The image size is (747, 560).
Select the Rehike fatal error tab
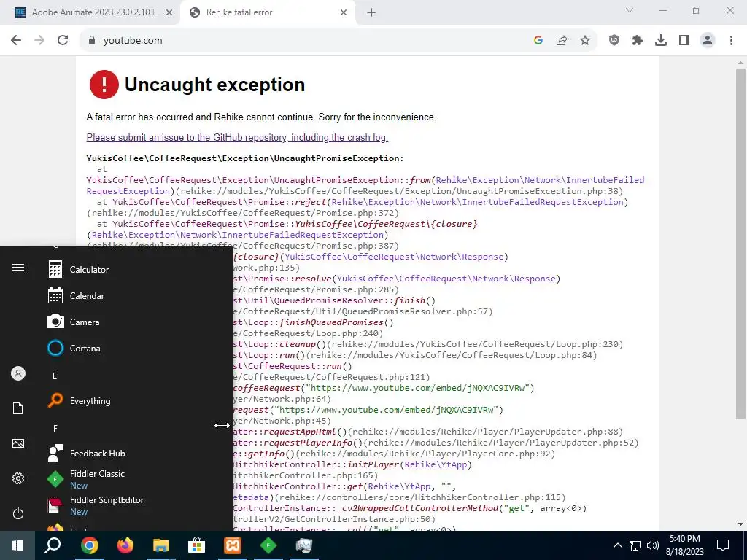click(267, 12)
